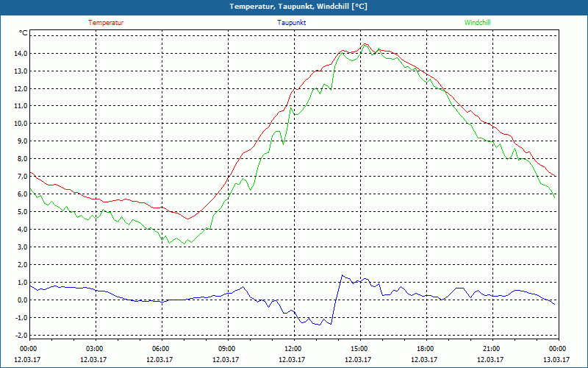Image resolution: width=588 pixels, height=368 pixels.
Task: Click the 12.03.17 date below 12:00
Action: [x=292, y=359]
